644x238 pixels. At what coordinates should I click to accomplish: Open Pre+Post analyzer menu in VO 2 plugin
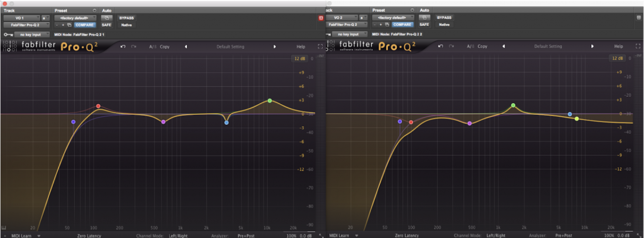564,236
